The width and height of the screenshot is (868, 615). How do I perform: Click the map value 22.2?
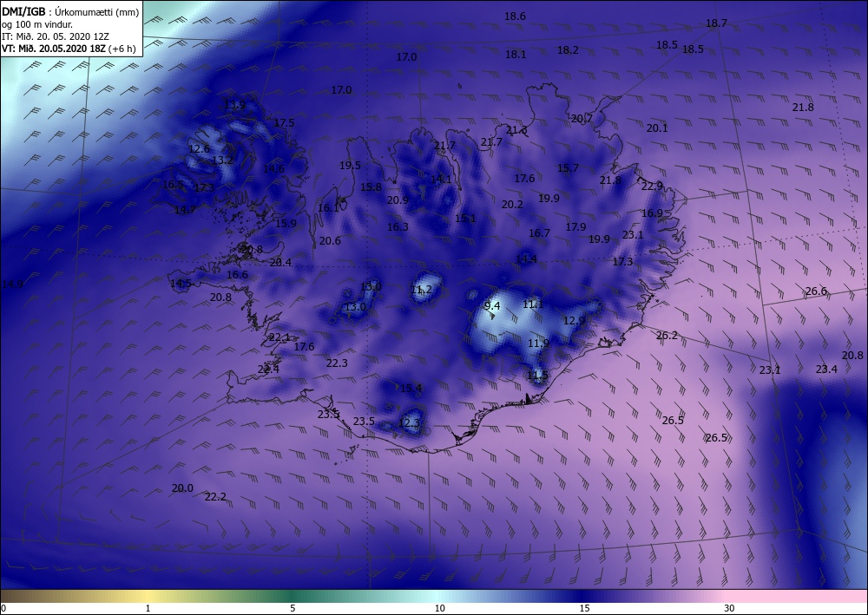[215, 497]
